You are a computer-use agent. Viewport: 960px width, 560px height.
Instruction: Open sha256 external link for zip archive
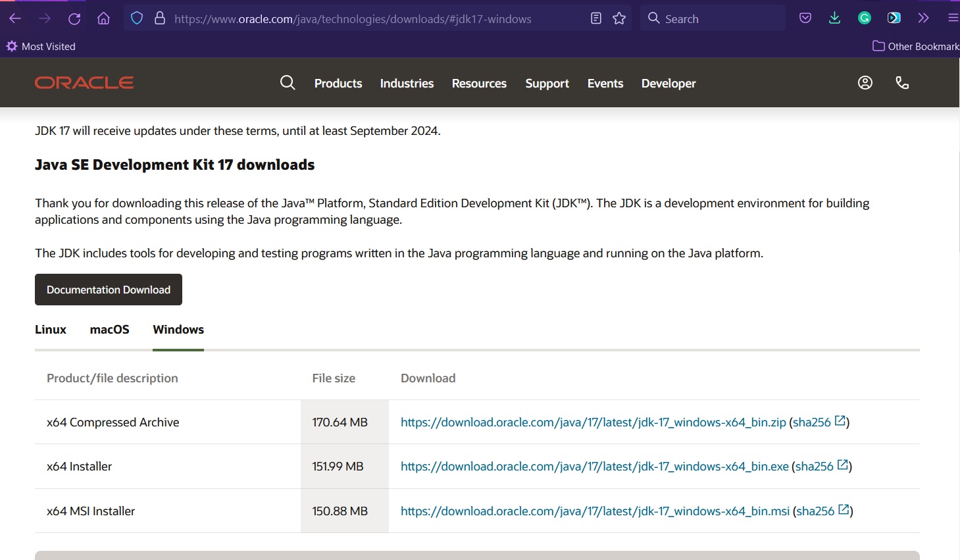[819, 422]
